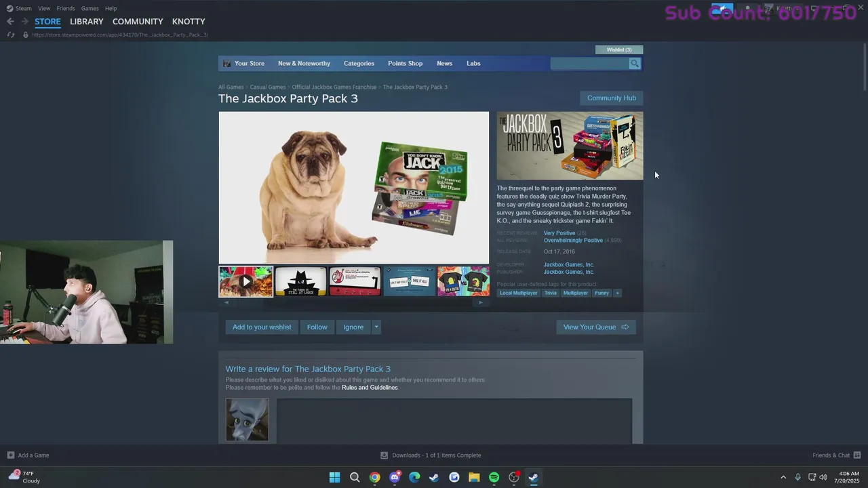868x488 pixels.
Task: Open the Help menu
Action: [111, 8]
